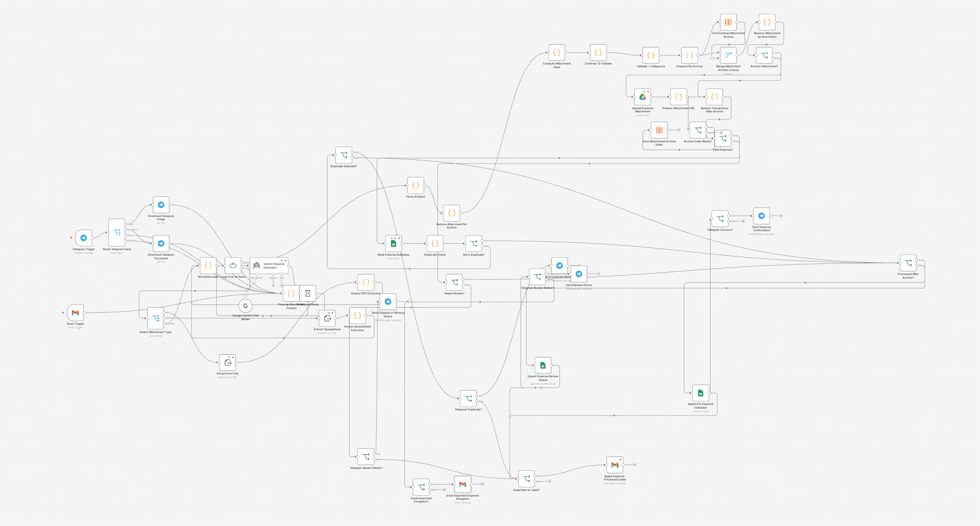
Task: Select the Send Review Notice Telegram node
Action: (579, 274)
